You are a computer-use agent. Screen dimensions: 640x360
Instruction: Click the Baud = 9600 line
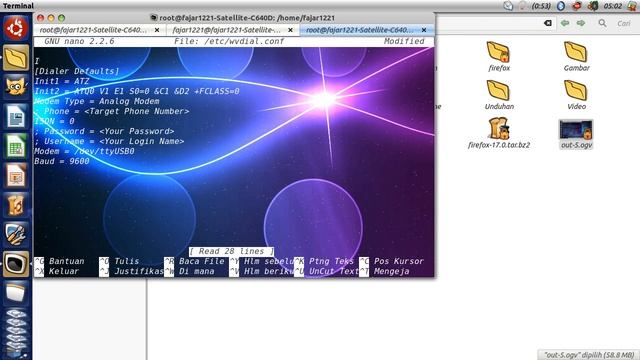pos(62,161)
